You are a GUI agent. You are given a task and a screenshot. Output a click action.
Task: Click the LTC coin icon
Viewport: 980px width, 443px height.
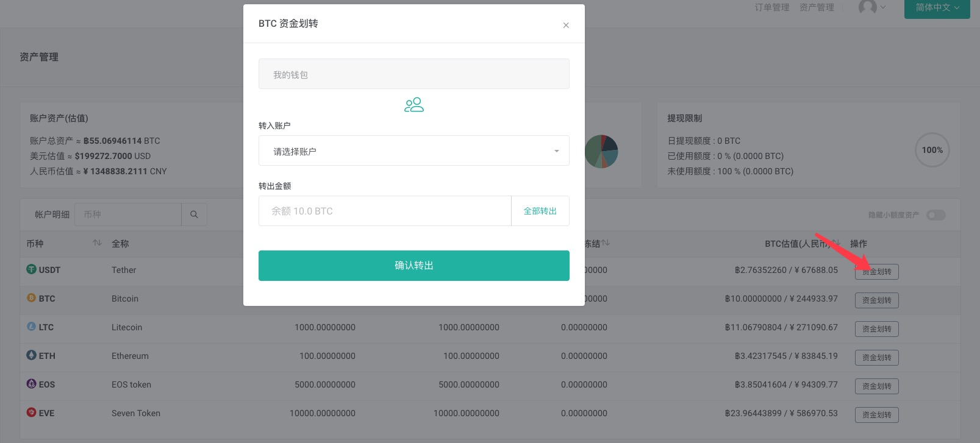31,327
